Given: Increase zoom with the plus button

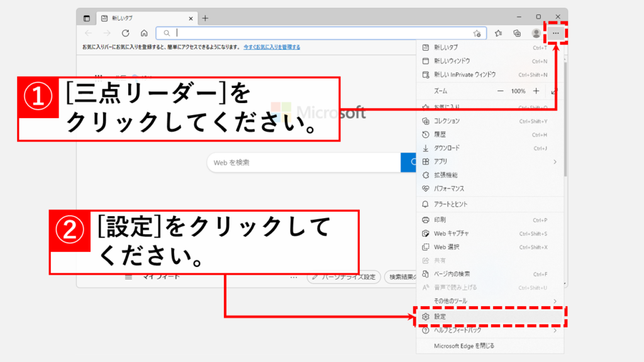Looking at the screenshot, I should tap(536, 91).
